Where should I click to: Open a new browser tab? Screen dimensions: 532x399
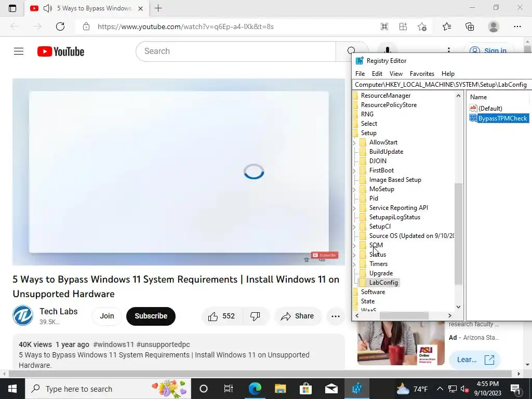[158, 8]
